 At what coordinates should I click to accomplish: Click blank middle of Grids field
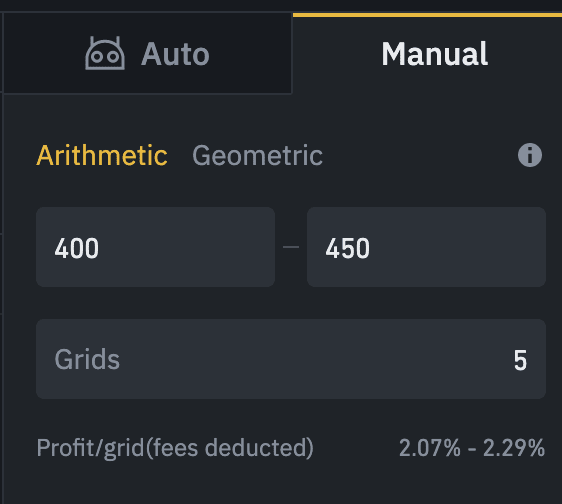coord(315,359)
